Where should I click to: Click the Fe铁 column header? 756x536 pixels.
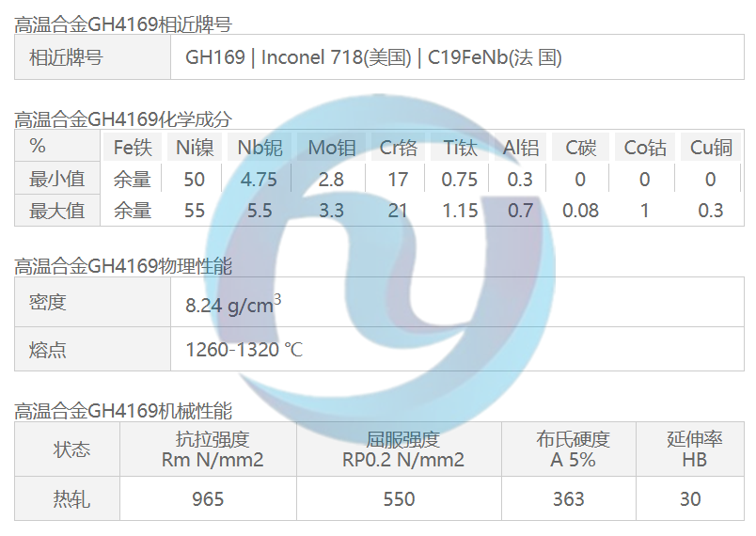coord(133,148)
